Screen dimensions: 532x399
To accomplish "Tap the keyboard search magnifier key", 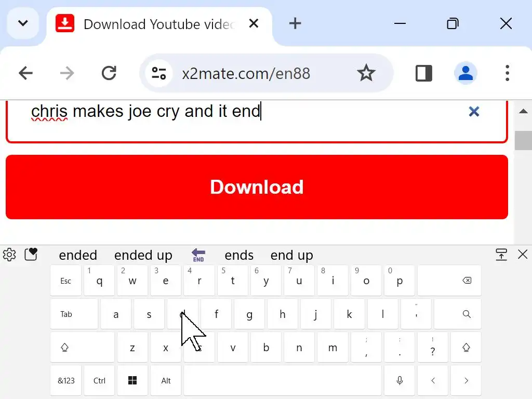I will 458,314.
